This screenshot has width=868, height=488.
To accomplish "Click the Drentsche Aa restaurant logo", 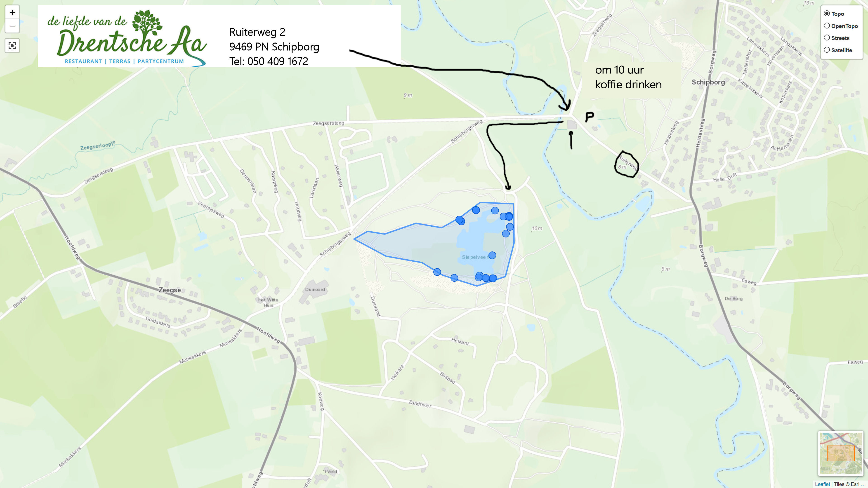I will tap(127, 37).
